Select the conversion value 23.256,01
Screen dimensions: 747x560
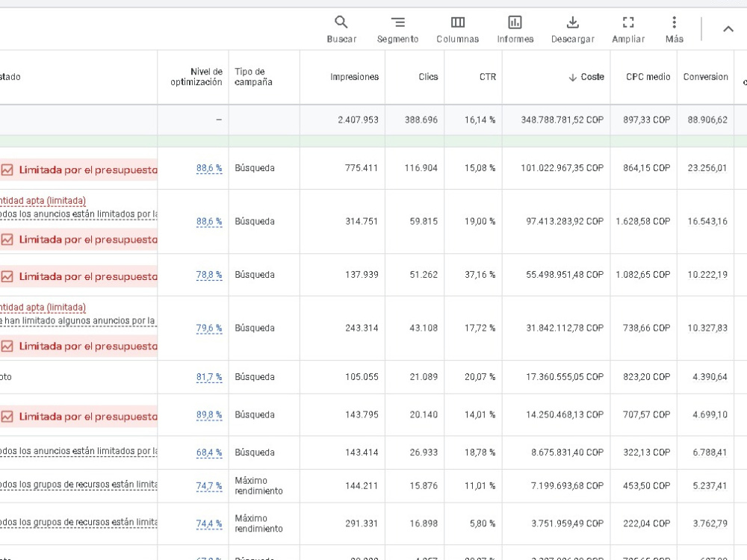click(x=707, y=168)
